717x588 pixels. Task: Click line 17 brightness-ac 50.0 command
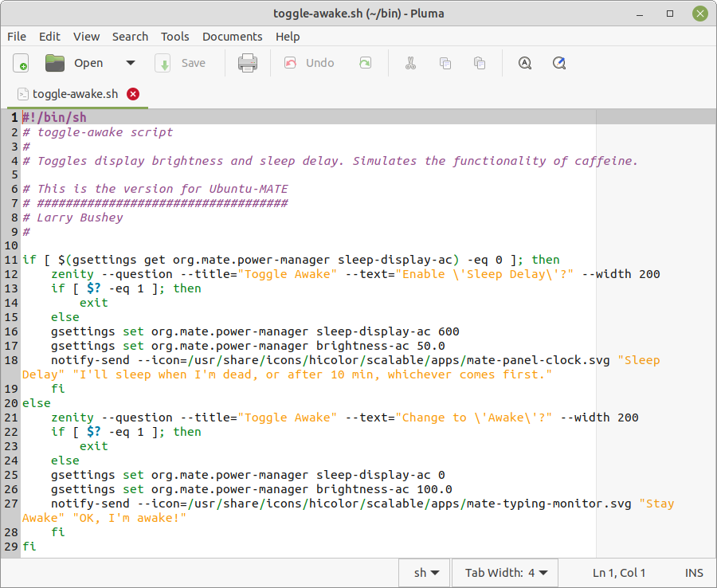pos(248,346)
